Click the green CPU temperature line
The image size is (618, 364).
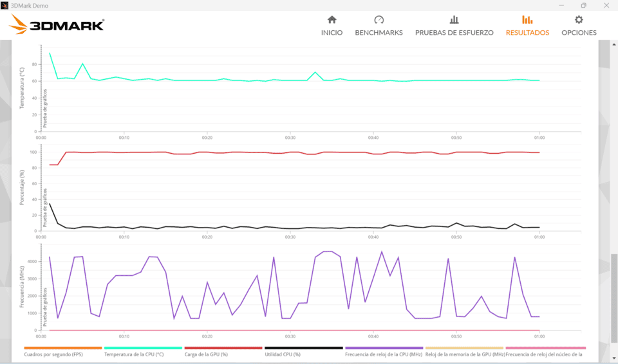pyautogui.click(x=257, y=80)
